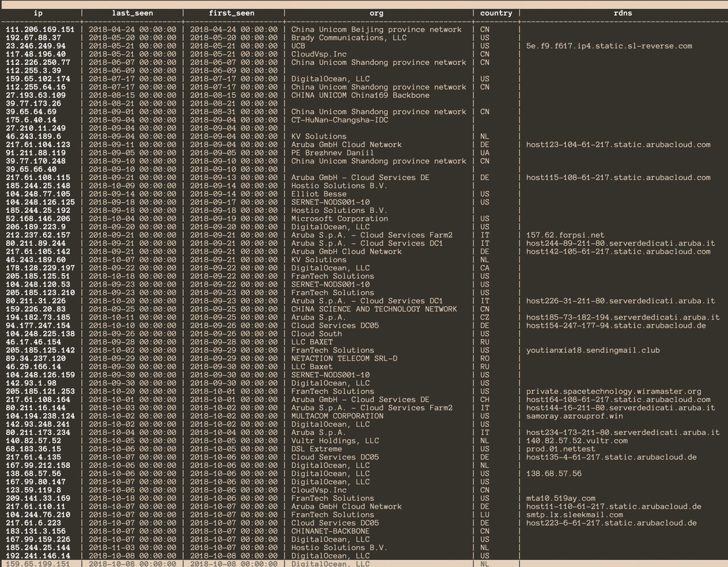Click last_seen date 2018-10-09 00:00:00
Screen dimensions: 728x567
coord(132,186)
